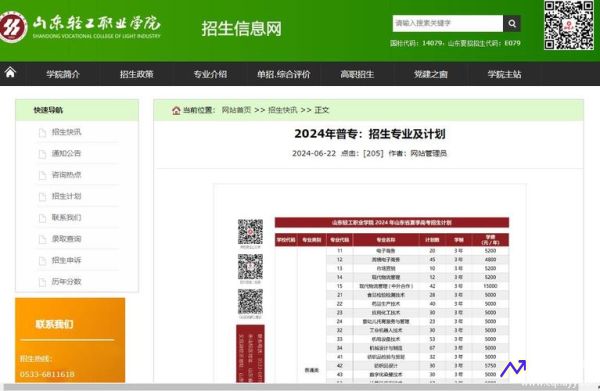Click page icon beside 招生计划
600x391 pixels.
click(42, 197)
